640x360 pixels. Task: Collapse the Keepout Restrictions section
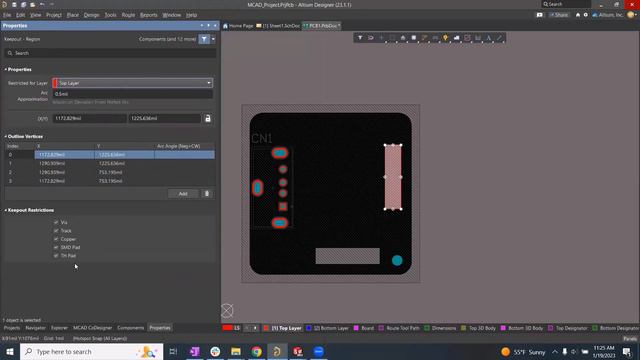tap(6, 210)
